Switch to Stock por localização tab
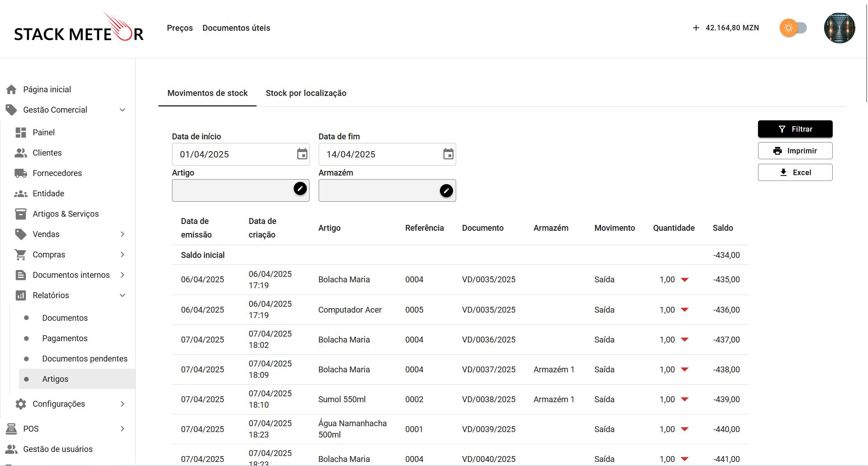Image resolution: width=868 pixels, height=466 pixels. (x=306, y=93)
